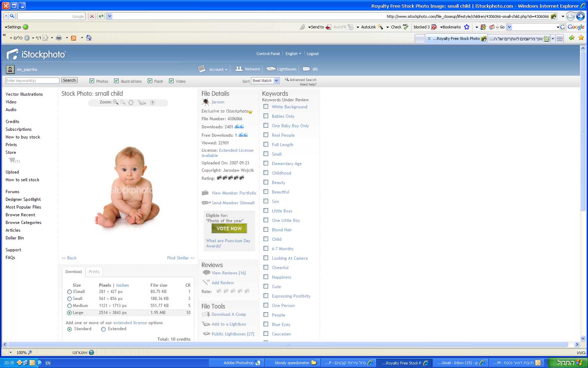Click the Download A Comp icon
Screen dimensions: 588x368
click(206, 314)
